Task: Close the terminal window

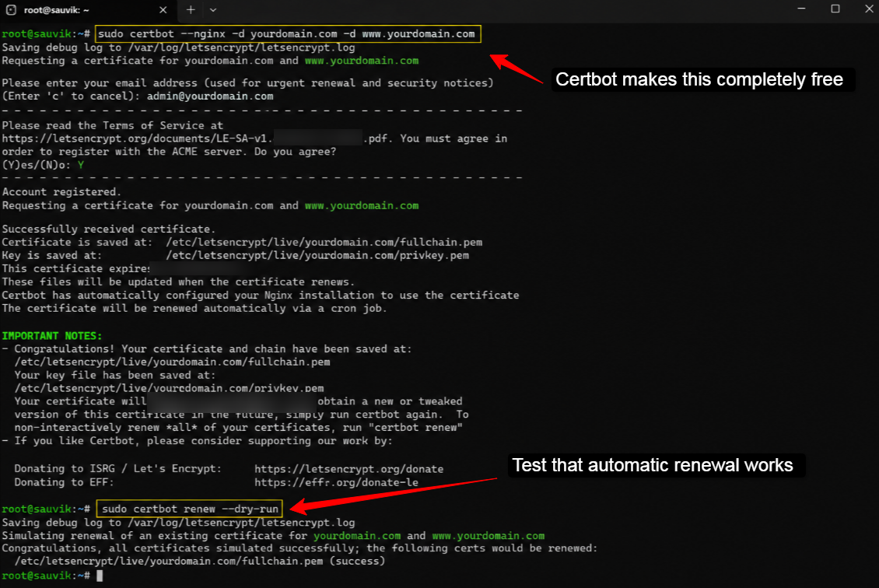Action: [x=868, y=9]
